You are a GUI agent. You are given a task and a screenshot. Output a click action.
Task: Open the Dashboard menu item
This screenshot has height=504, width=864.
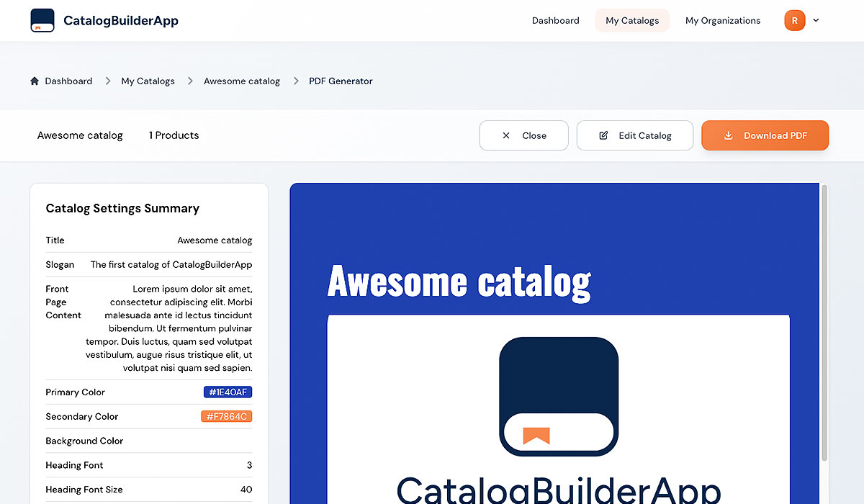(x=555, y=20)
